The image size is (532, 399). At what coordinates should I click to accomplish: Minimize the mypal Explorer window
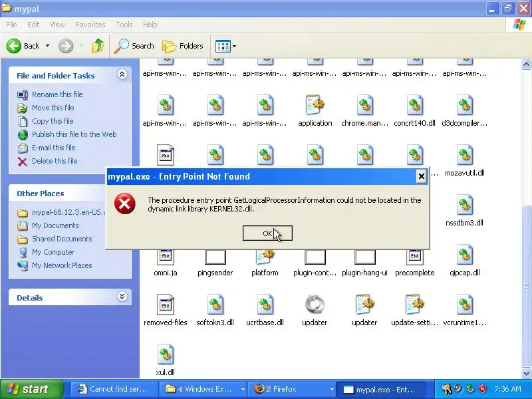coord(492,8)
